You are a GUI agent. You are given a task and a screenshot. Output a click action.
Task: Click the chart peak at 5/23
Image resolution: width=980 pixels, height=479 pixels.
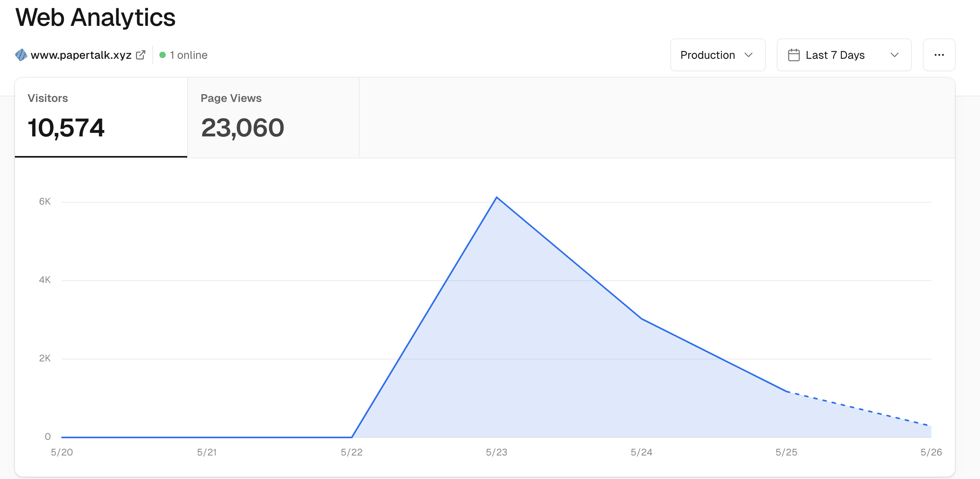(497, 197)
